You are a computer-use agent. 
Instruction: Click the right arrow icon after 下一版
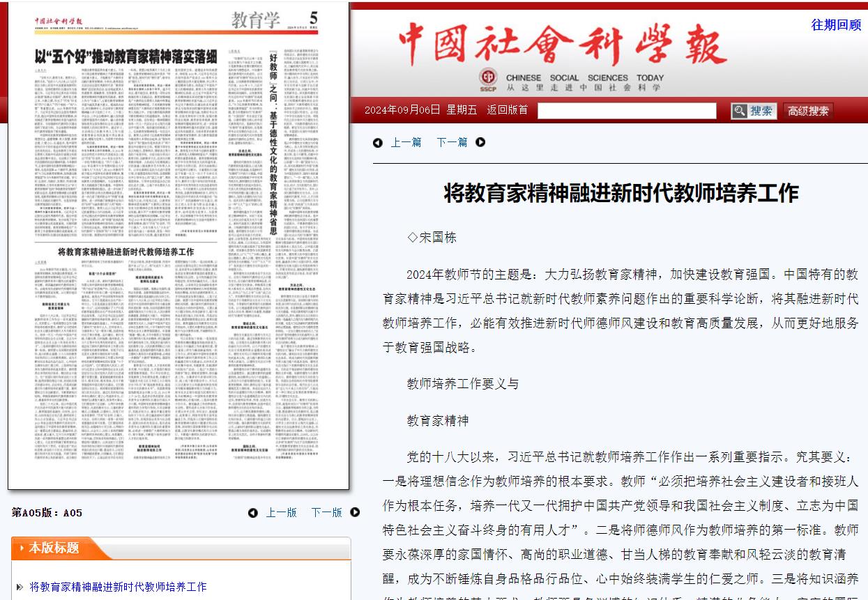point(355,512)
